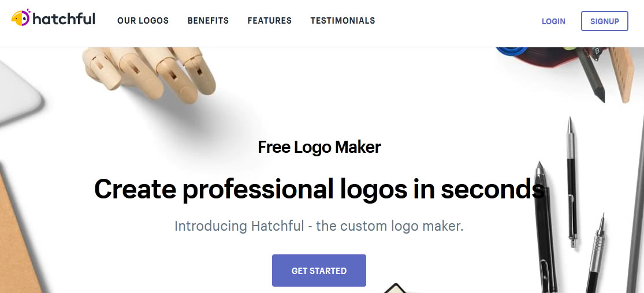
Task: Click the Create professional logos in seconds headline
Action: [x=319, y=189]
